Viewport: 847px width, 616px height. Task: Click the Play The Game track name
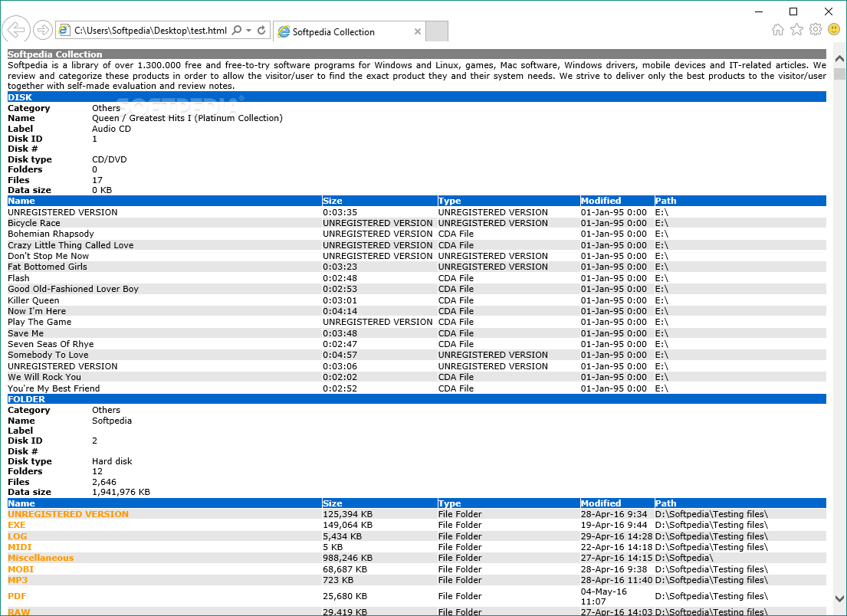click(x=39, y=322)
